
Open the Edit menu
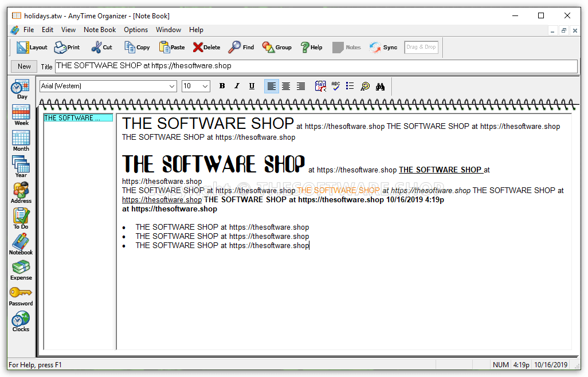[47, 30]
